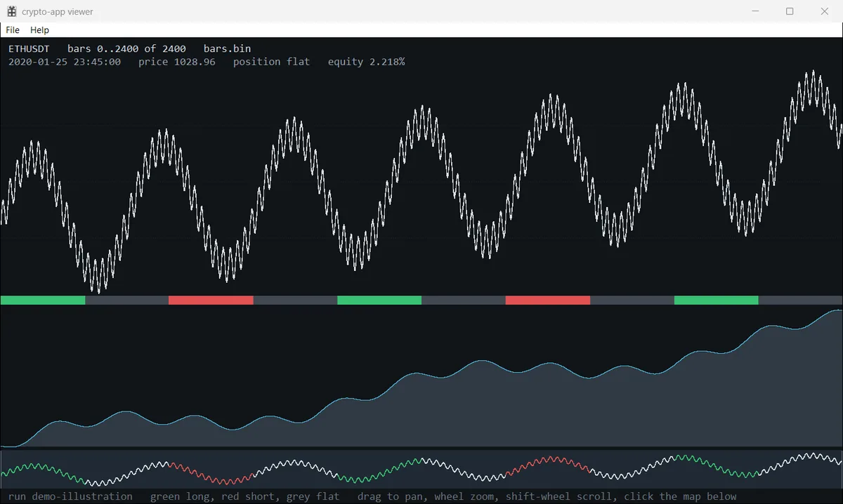Click the first green long position segment
The width and height of the screenshot is (843, 504).
click(x=43, y=300)
